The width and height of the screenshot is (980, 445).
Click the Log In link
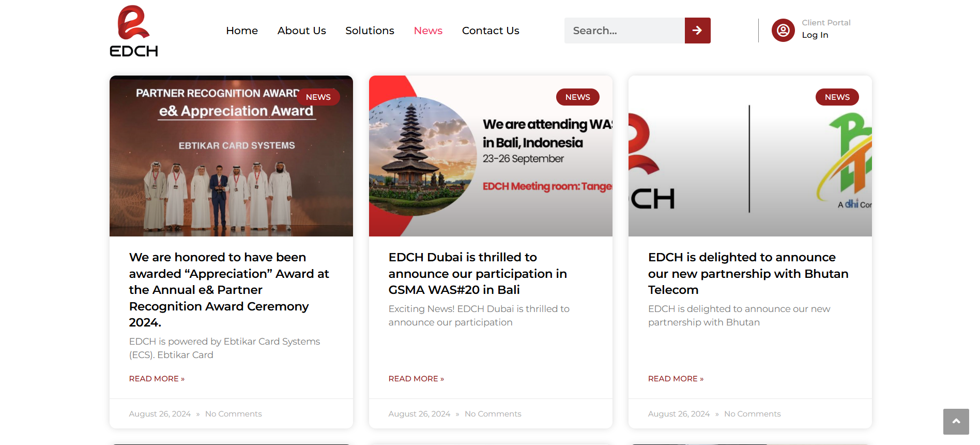pyautogui.click(x=815, y=35)
